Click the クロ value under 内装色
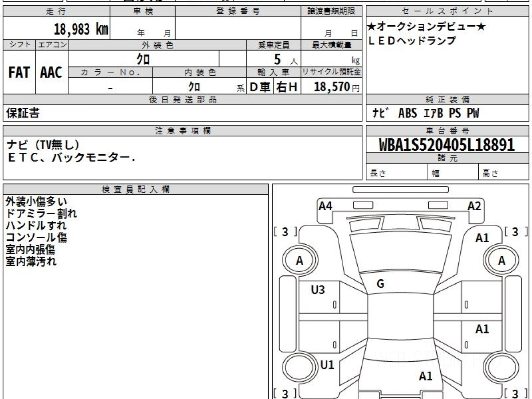Image resolution: width=532 pixels, height=399 pixels. (x=194, y=86)
